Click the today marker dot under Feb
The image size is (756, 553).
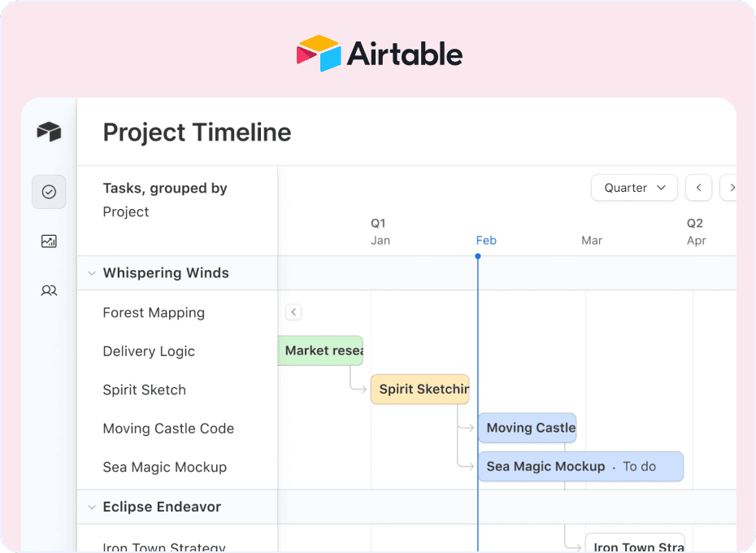(x=477, y=256)
